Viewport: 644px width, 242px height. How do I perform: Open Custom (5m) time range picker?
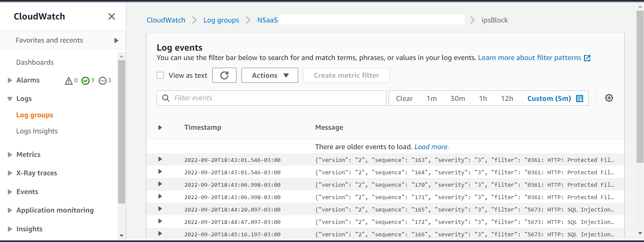[x=555, y=99]
